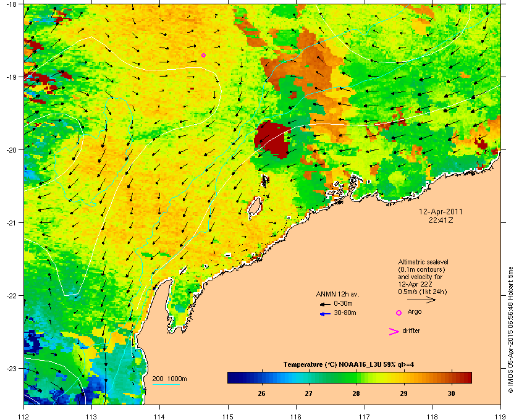
Task: Click the 0.5m/s velocity scale arrow
Action: (421, 300)
